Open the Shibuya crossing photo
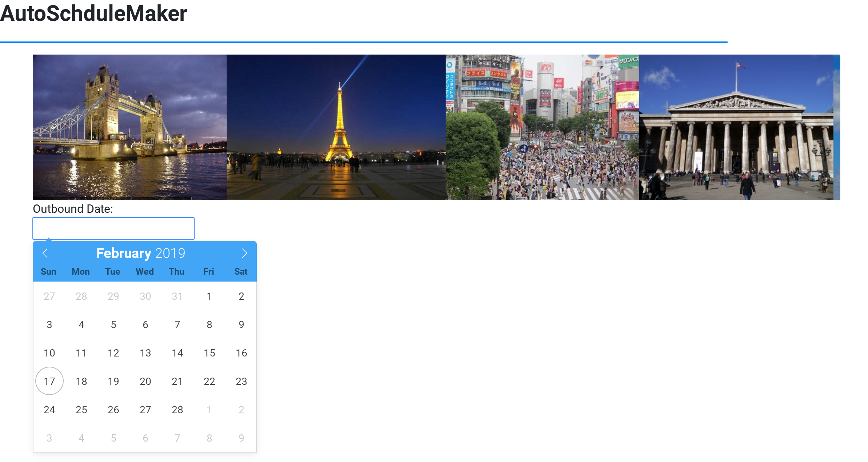 (x=542, y=127)
